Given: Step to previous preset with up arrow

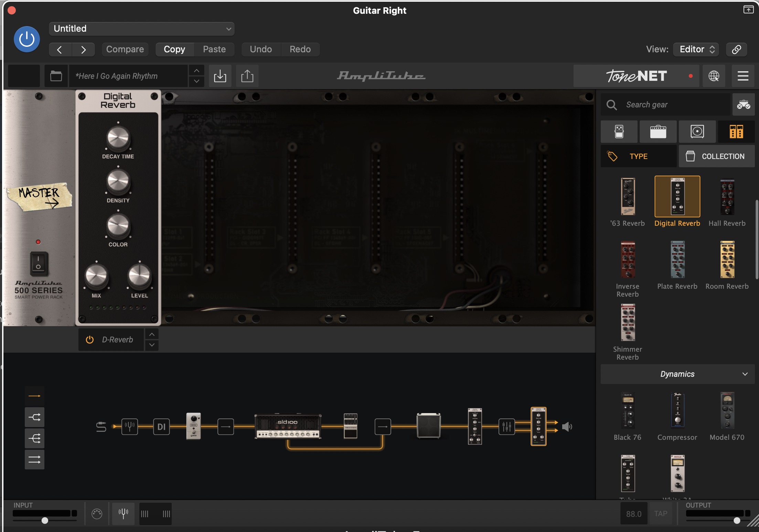Looking at the screenshot, I should [196, 71].
